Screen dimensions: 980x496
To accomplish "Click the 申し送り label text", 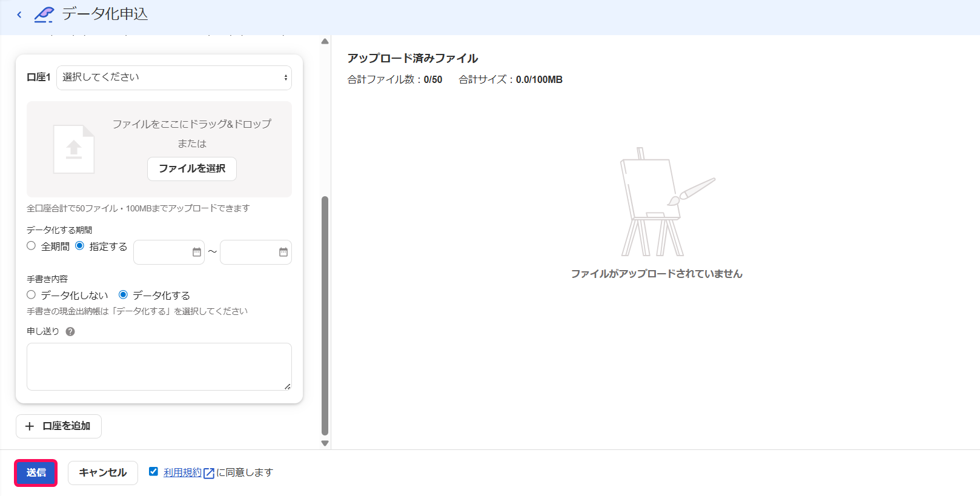I will [x=43, y=331].
